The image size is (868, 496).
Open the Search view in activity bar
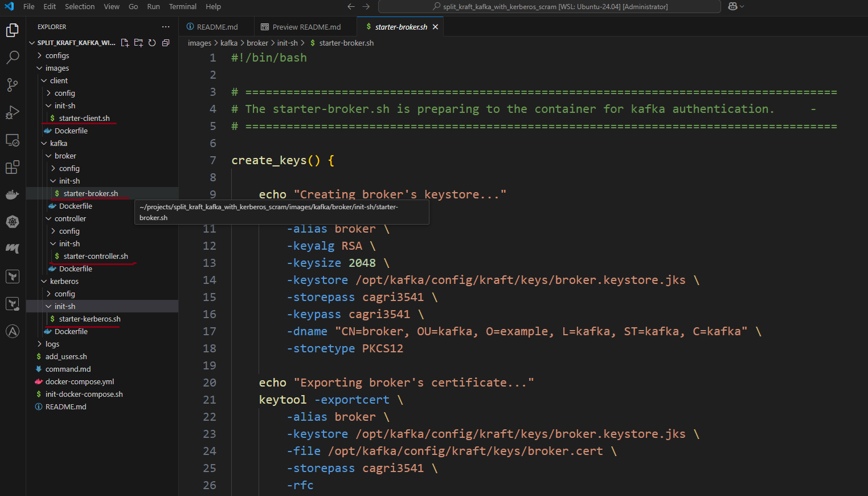(13, 57)
